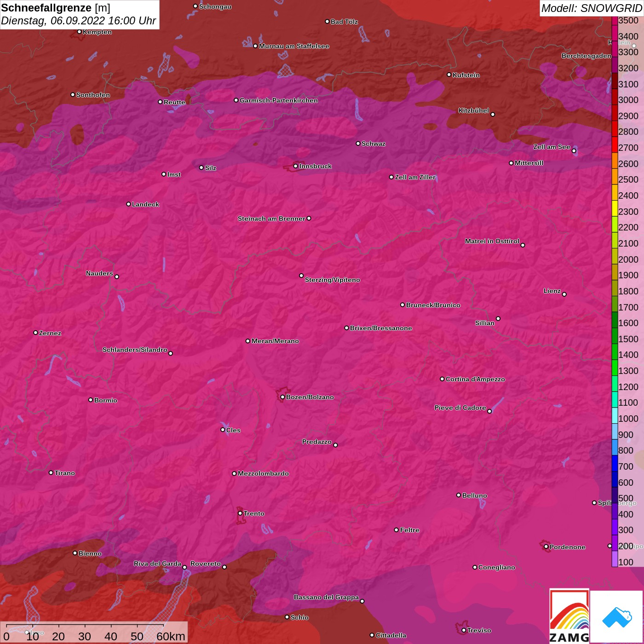Click the Belluno marker dot

coord(458,495)
